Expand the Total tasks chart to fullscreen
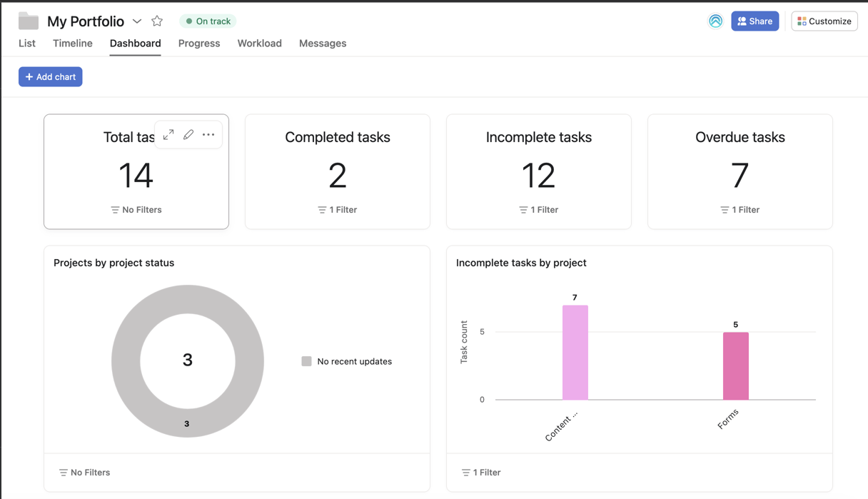The width and height of the screenshot is (868, 499). [168, 133]
